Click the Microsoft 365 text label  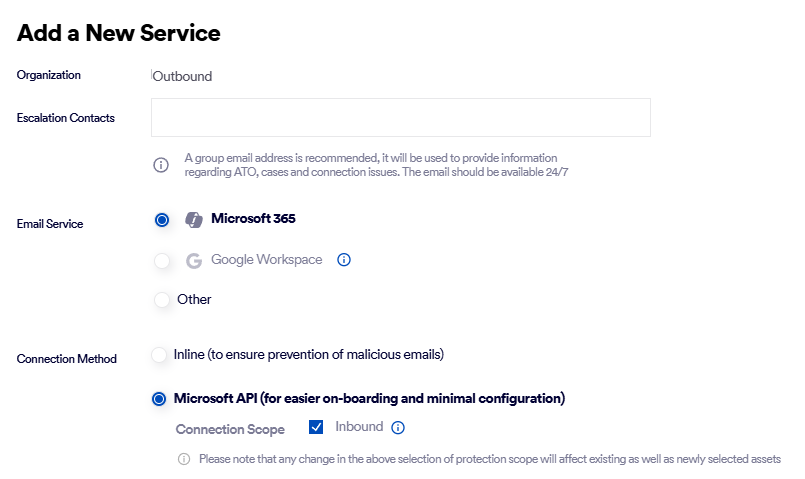click(x=253, y=219)
